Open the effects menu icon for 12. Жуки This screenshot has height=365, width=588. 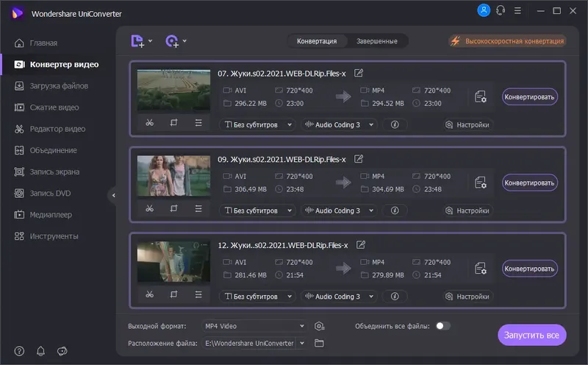click(198, 294)
